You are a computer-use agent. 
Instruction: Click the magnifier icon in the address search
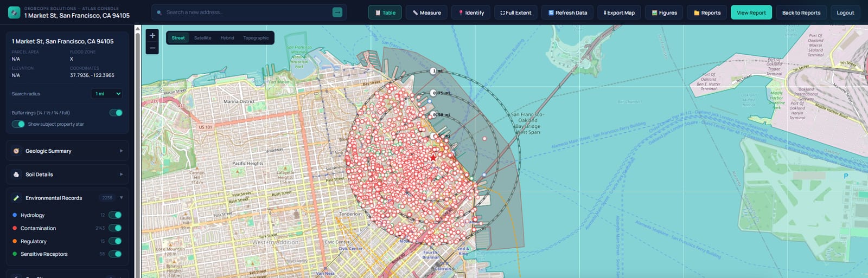159,12
